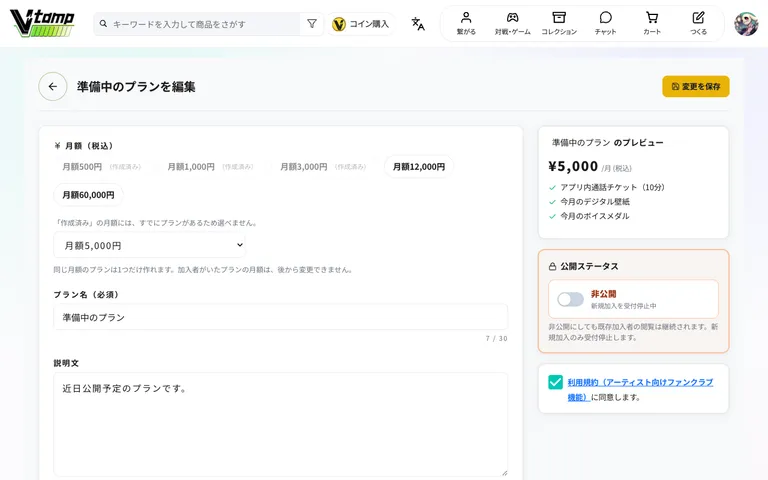Screen dimensions: 768x480
Task: Open the 利用規約 terms link
Action: (x=640, y=389)
